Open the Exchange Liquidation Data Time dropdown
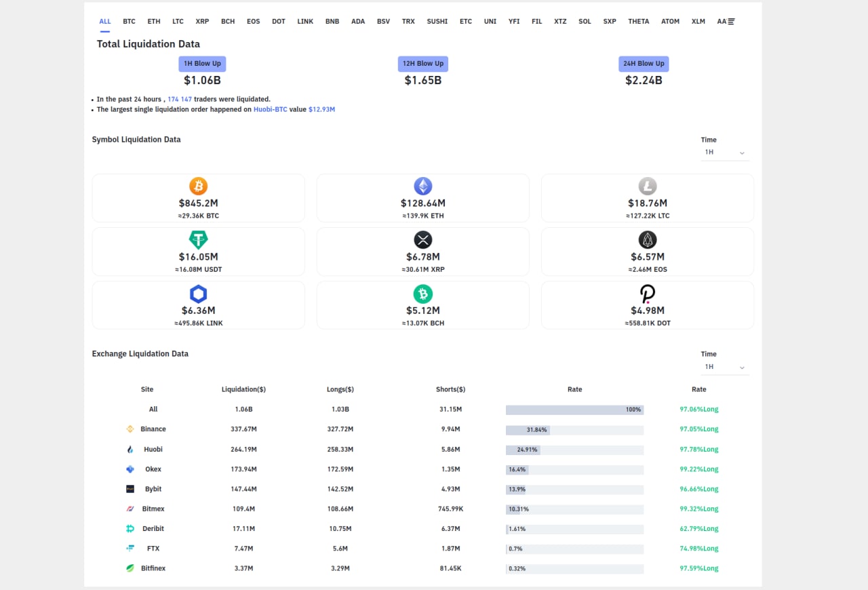 point(725,367)
